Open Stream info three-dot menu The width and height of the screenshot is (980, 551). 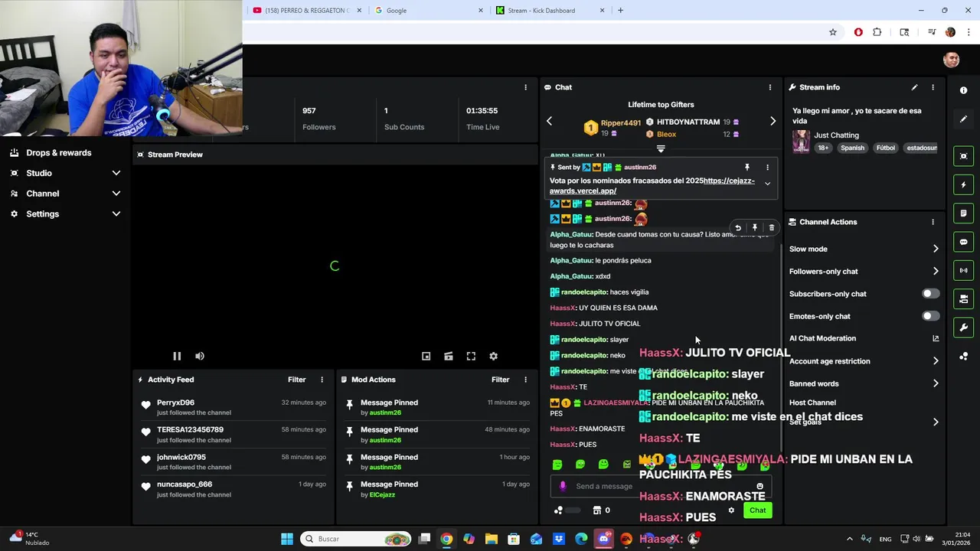tap(933, 87)
